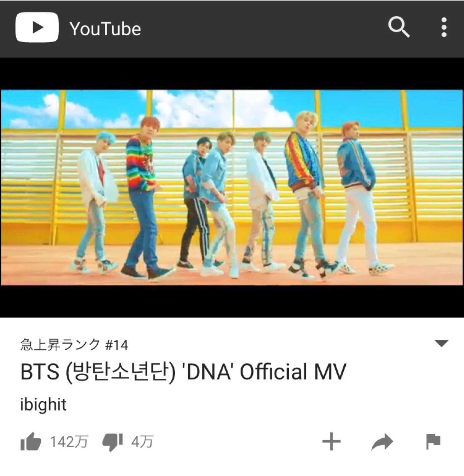This screenshot has width=464, height=476.
Task: Expand video description with triangle arrow
Action: pos(442,343)
